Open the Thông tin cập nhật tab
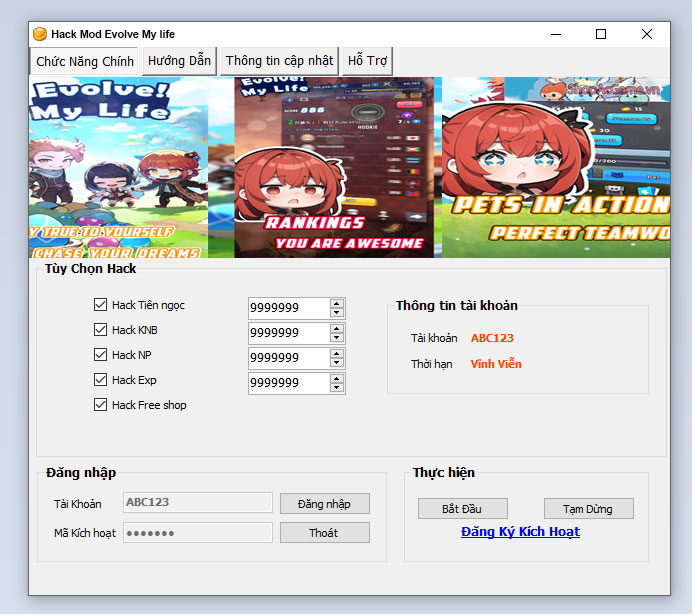Image resolution: width=693 pixels, height=616 pixels. [x=279, y=61]
